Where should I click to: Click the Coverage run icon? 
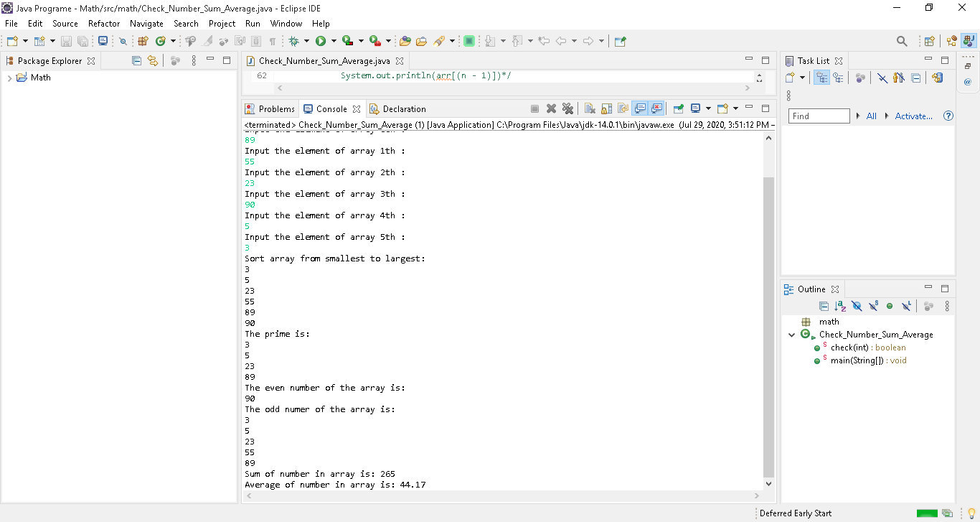[348, 41]
